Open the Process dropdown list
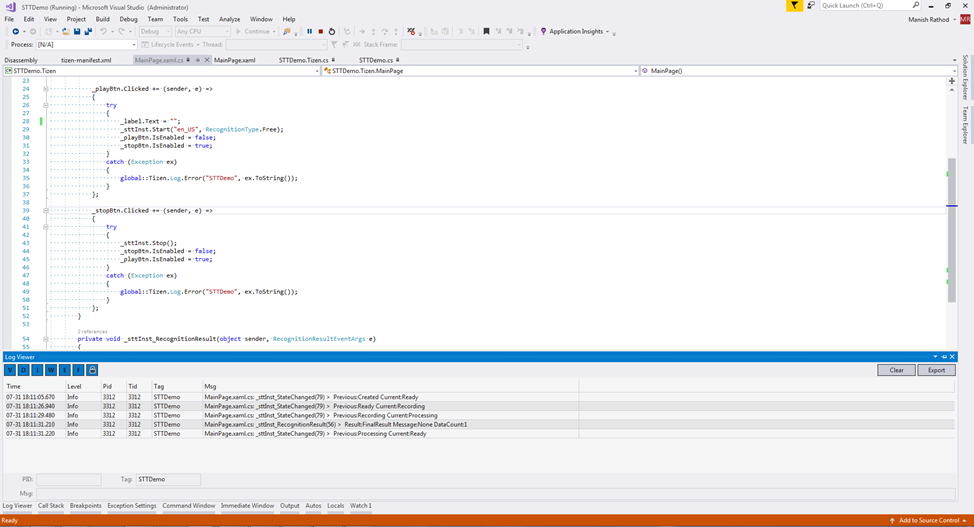974x527 pixels. point(133,45)
